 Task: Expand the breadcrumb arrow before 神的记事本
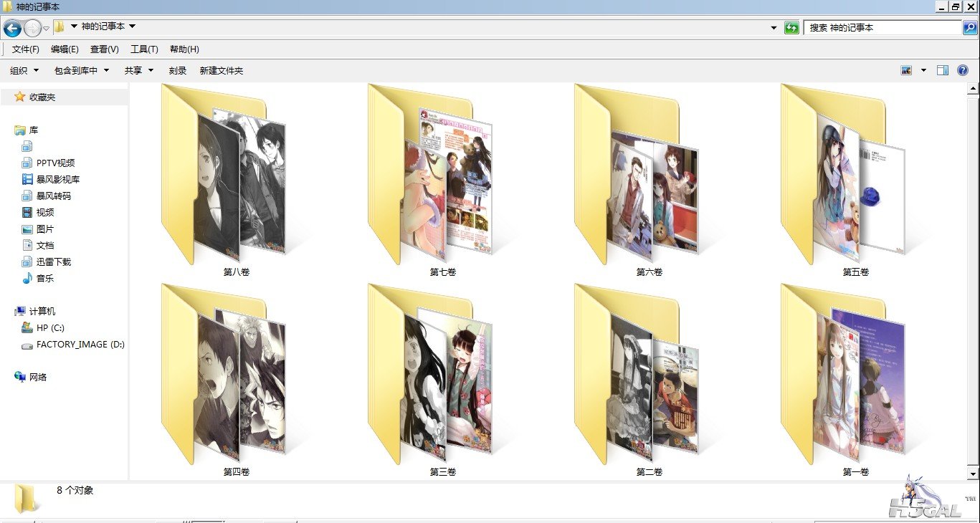[x=74, y=27]
